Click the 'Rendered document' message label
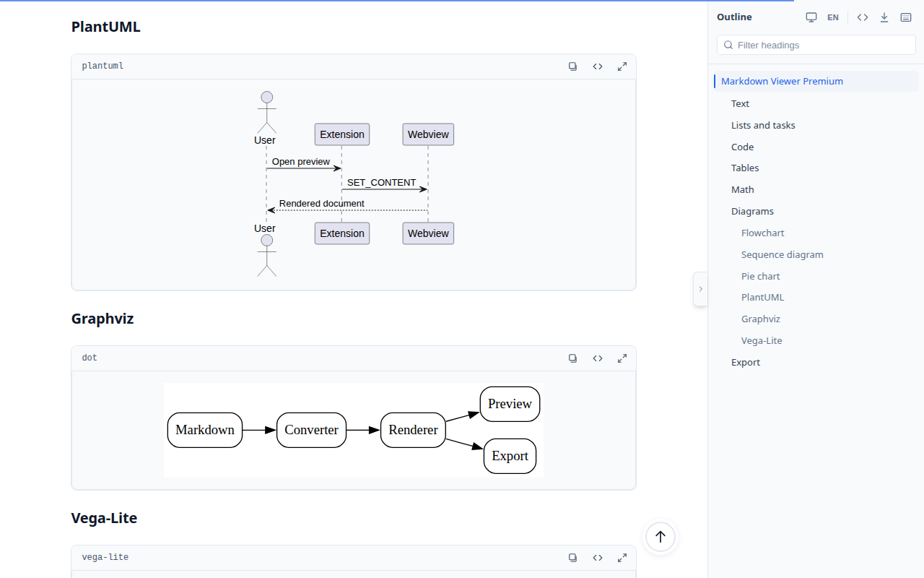This screenshot has height=578, width=924. tap(322, 204)
